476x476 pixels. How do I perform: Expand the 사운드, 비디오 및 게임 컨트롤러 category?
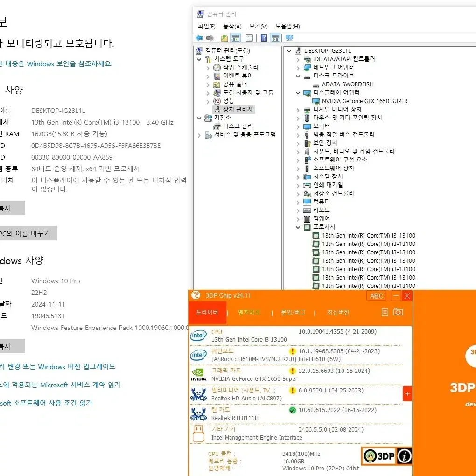[298, 152]
